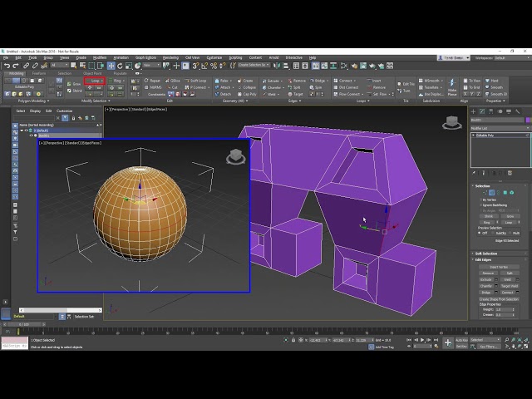Select the SubObj preview selection radio
Image resolution: width=532 pixels, height=399 pixels.
pos(494,233)
